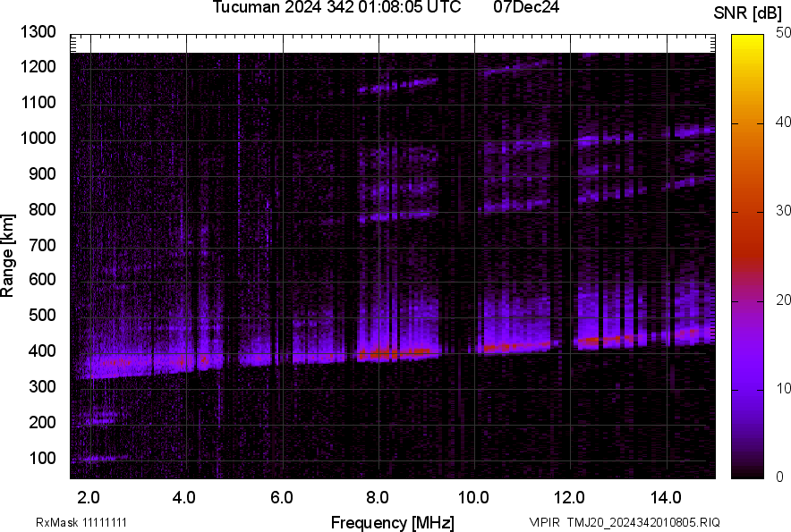Click the colorbar value '40'
The height and width of the screenshot is (532, 791).
tap(784, 122)
